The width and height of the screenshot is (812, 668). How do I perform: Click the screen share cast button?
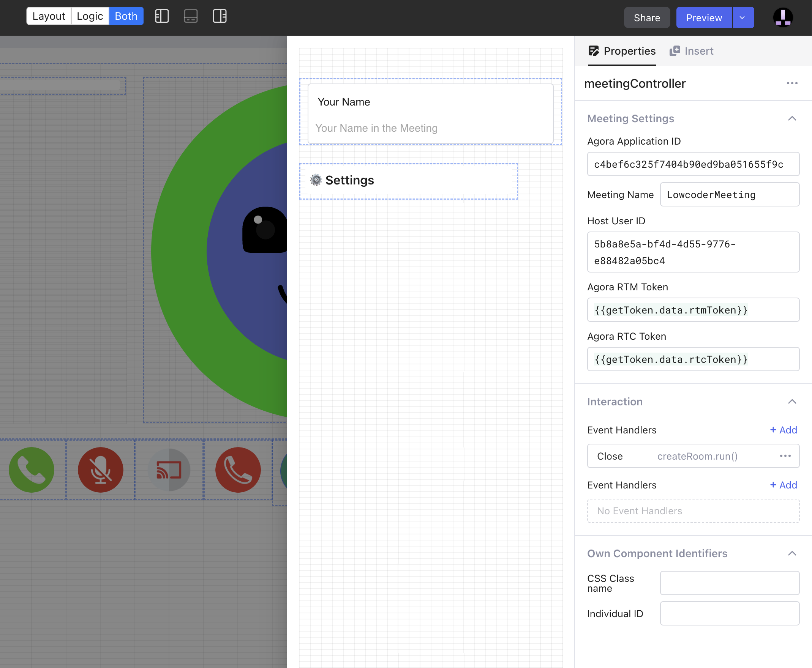(169, 469)
